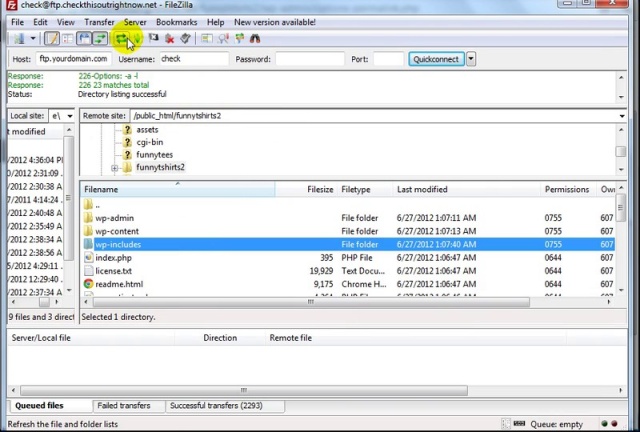Click the wp-admin folder icon
This screenshot has width=640, height=432.
click(88, 218)
